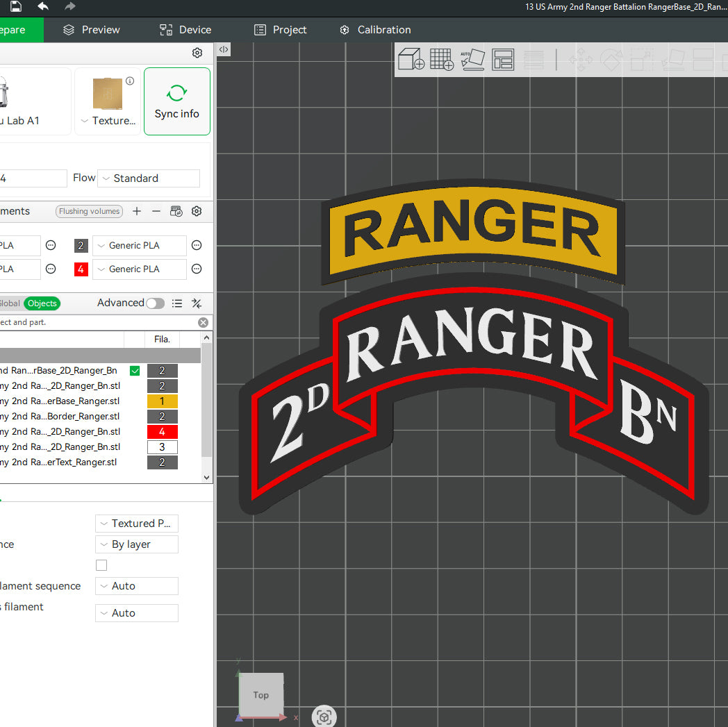The width and height of the screenshot is (728, 727).
Task: Click the Add plate toolbar icon
Action: 442,60
